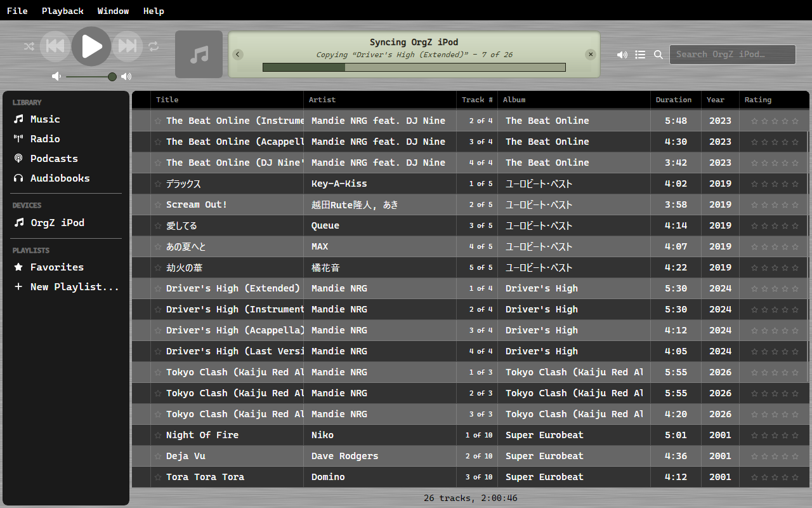Open the File menu

click(x=17, y=11)
